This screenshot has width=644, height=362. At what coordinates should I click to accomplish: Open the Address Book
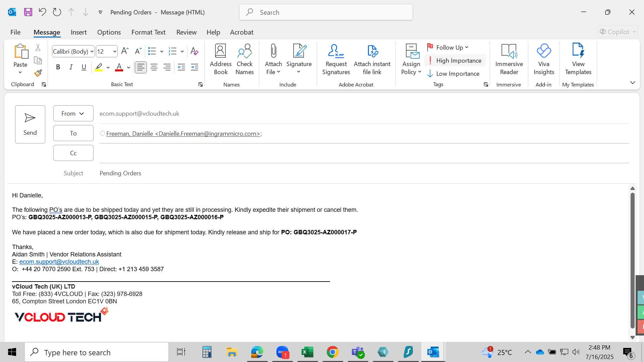point(221,60)
